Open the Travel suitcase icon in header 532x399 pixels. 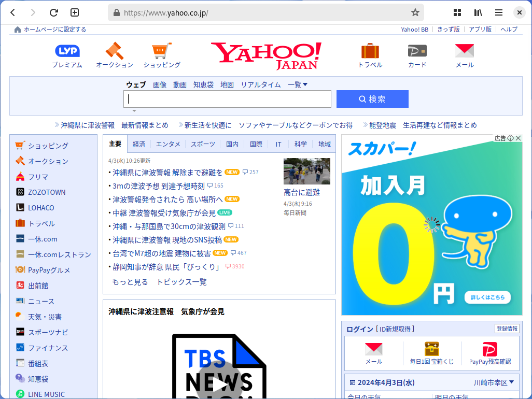[x=370, y=51]
